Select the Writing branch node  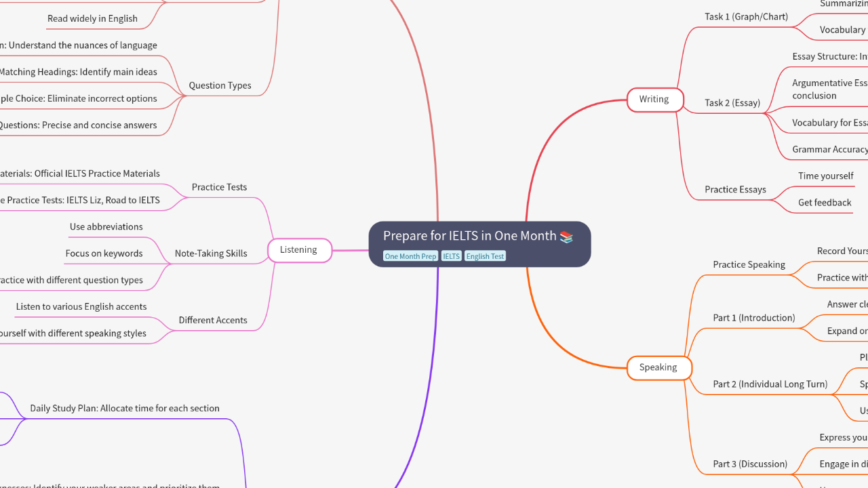point(654,100)
